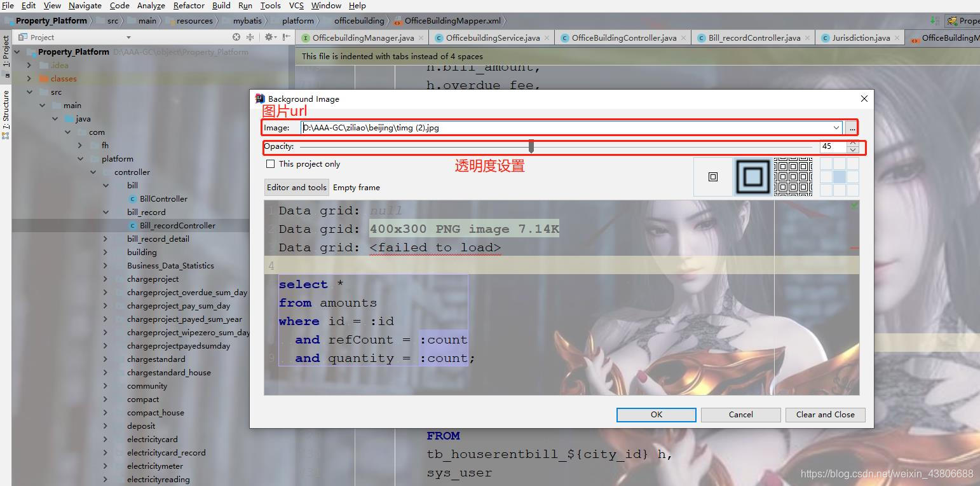980x486 pixels.
Task: Click the Opacity slider thumb
Action: coord(531,147)
